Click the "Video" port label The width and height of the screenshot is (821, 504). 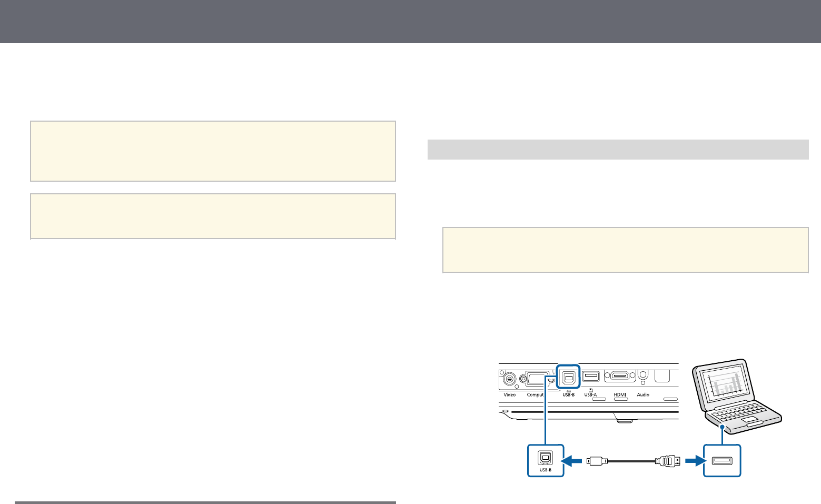pos(509,394)
